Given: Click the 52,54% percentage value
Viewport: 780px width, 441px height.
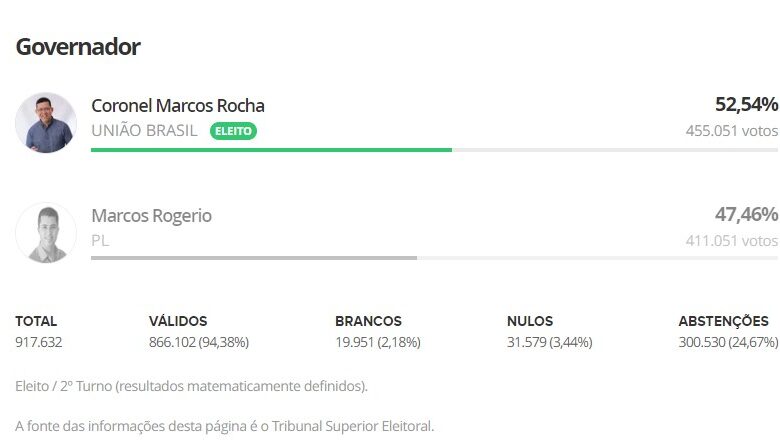Looking at the screenshot, I should click(x=746, y=105).
